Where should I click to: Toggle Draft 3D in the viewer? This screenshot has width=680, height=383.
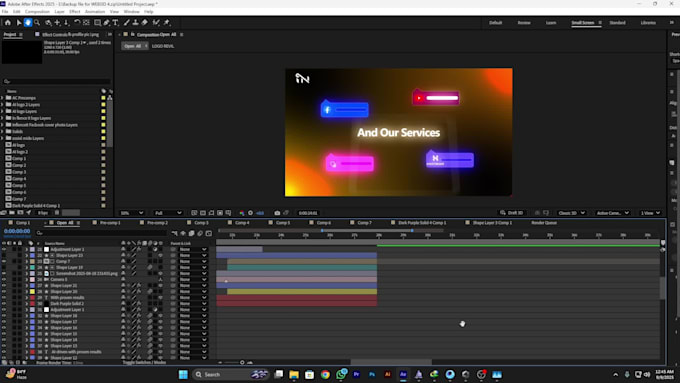point(511,213)
